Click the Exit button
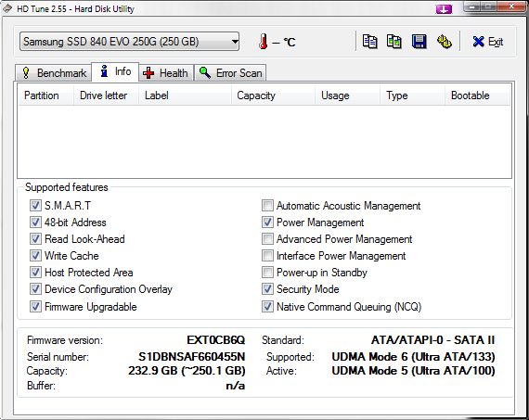This screenshot has height=420, width=529. tap(488, 42)
